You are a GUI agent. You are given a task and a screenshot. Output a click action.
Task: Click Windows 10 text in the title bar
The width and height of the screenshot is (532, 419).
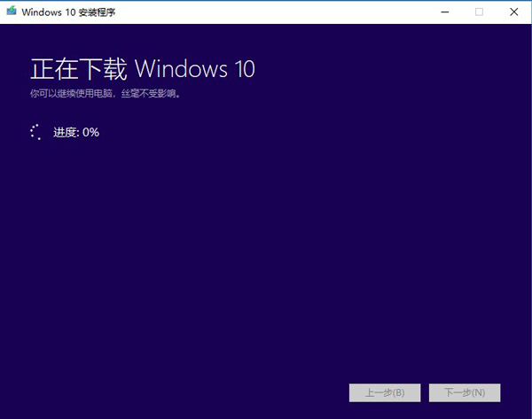(x=48, y=12)
